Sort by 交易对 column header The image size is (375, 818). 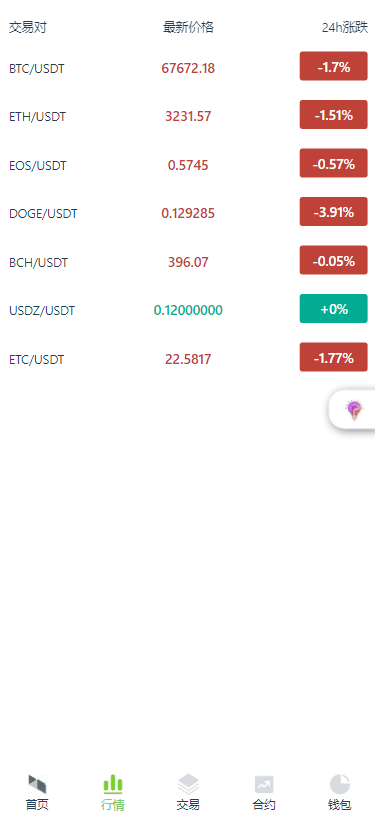pyautogui.click(x=28, y=28)
